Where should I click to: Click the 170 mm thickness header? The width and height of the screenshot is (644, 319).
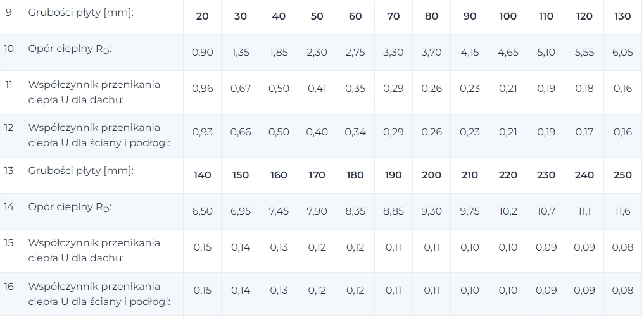click(317, 175)
